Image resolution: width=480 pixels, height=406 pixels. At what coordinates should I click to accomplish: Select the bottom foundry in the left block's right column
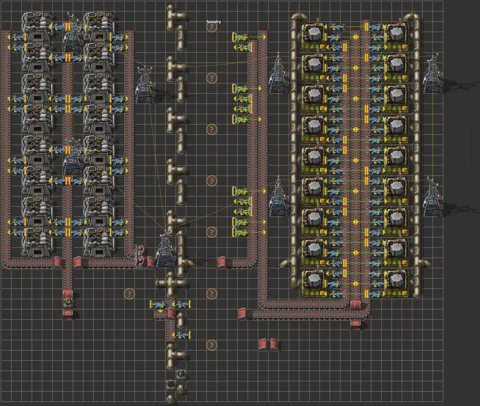pos(99,242)
